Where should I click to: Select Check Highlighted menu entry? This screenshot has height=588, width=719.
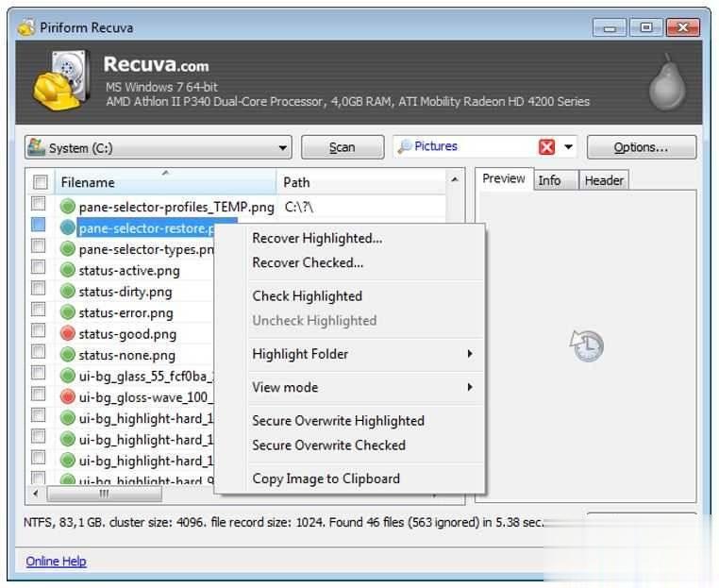pos(308,296)
